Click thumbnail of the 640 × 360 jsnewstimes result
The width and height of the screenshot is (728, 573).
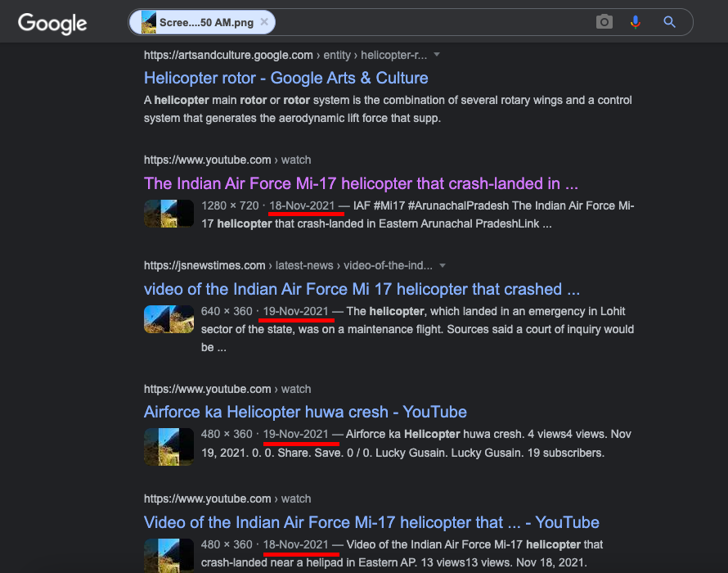pyautogui.click(x=169, y=319)
